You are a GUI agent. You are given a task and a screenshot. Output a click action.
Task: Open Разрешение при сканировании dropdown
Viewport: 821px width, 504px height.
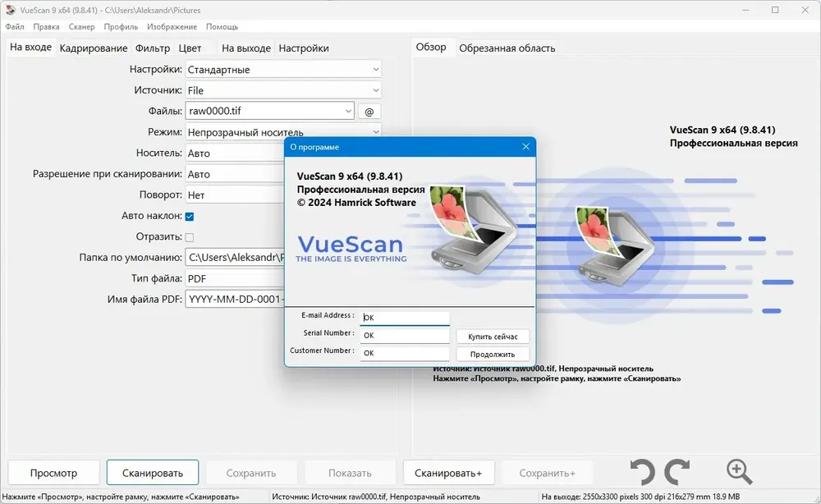235,174
